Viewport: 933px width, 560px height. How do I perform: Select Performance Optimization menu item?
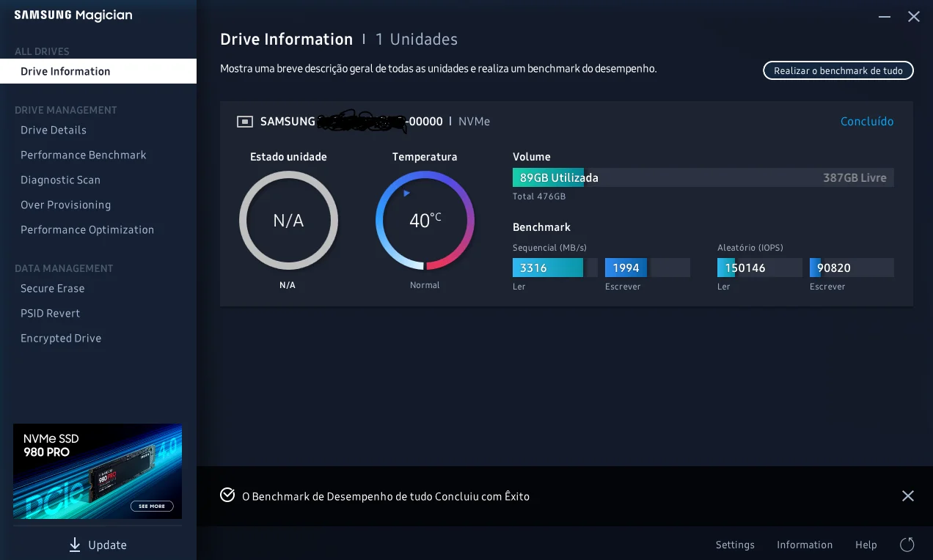[x=87, y=229]
